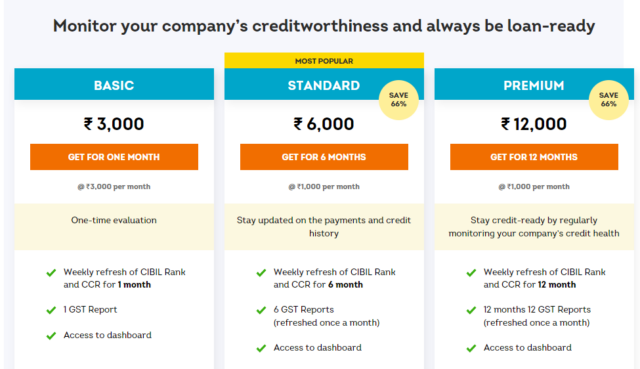Click checkmark beside Standard 6 month refresh
This screenshot has height=369, width=640.
point(261,273)
